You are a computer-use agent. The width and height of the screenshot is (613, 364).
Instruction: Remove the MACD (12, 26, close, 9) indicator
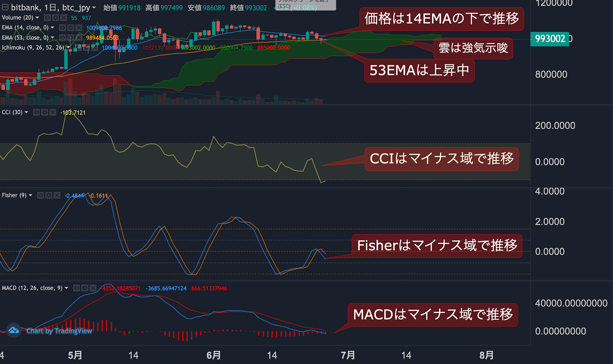point(93,288)
